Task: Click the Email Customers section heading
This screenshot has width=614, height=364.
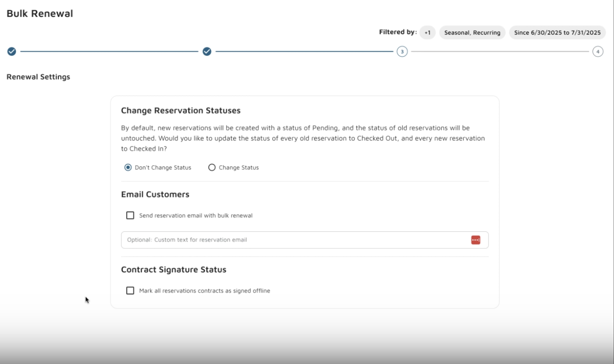Action: click(x=155, y=194)
